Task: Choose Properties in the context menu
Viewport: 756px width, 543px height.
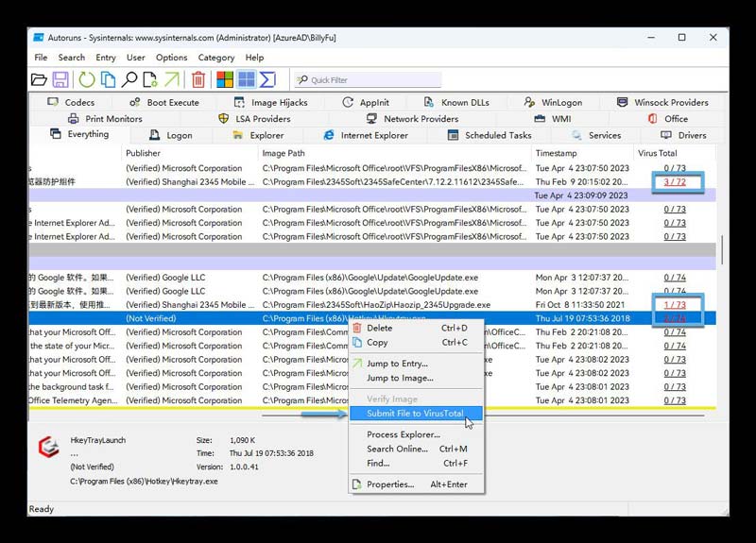Action: (416, 484)
